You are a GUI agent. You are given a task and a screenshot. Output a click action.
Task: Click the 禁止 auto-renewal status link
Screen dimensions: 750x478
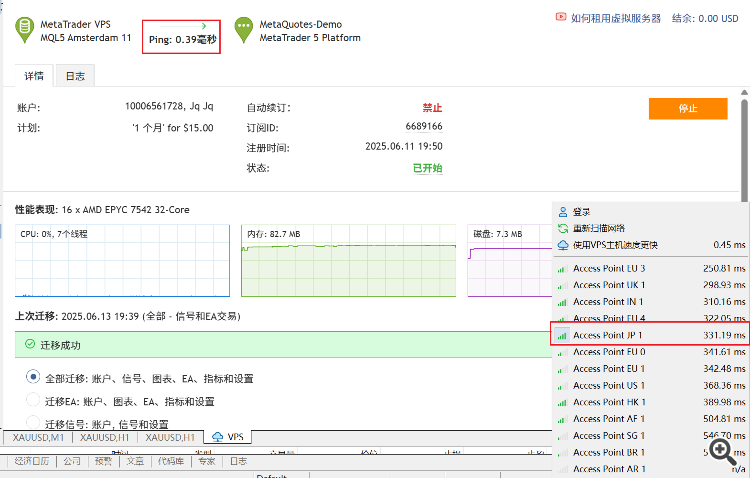click(x=432, y=108)
